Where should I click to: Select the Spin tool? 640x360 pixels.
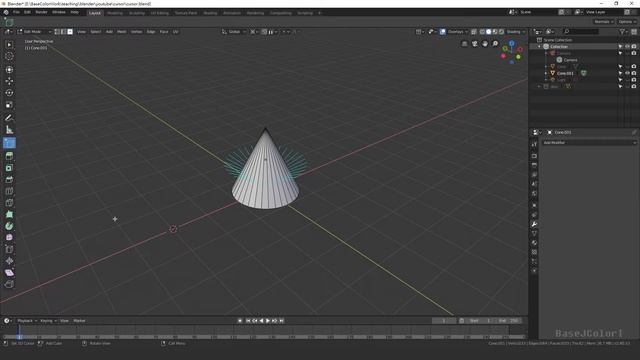[x=9, y=226]
